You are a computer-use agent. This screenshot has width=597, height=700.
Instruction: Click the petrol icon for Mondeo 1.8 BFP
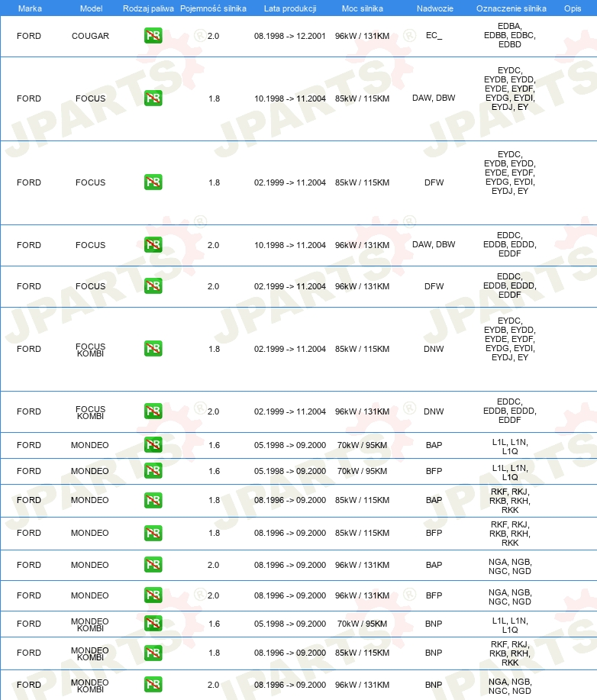point(153,533)
